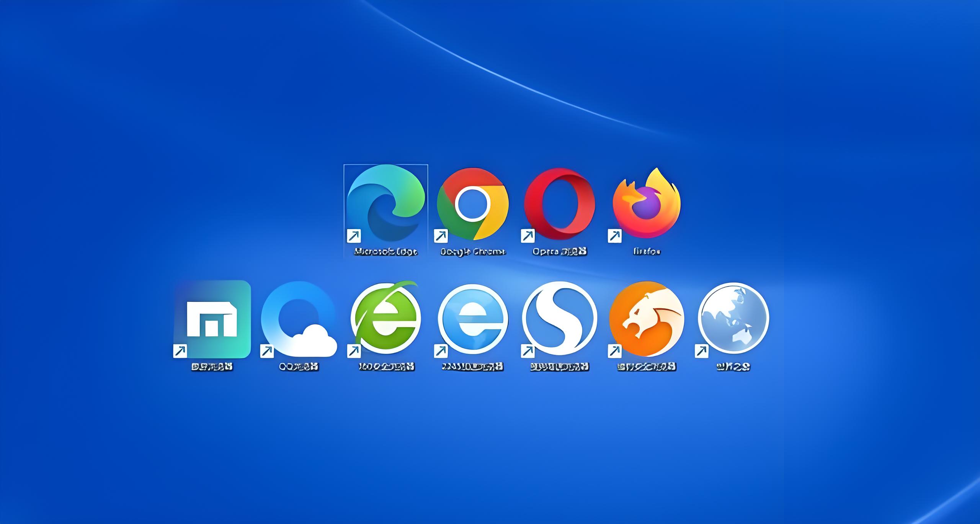Select the Microsoft Edge shortcut icon
Image resolution: width=980 pixels, height=524 pixels.
tap(385, 203)
